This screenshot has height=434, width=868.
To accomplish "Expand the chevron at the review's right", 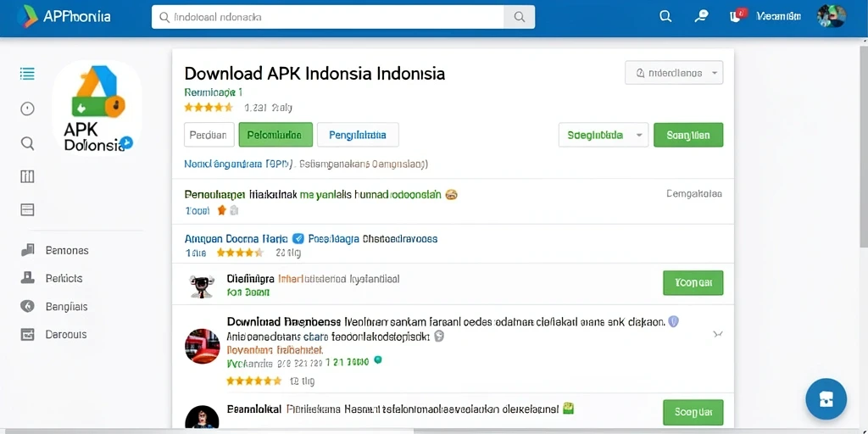I will [718, 334].
